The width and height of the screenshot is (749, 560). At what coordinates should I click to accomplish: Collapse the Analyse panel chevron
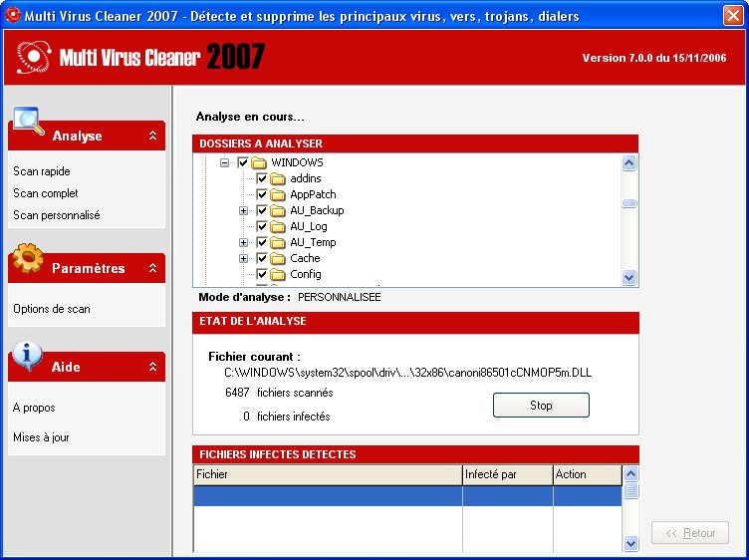152,136
